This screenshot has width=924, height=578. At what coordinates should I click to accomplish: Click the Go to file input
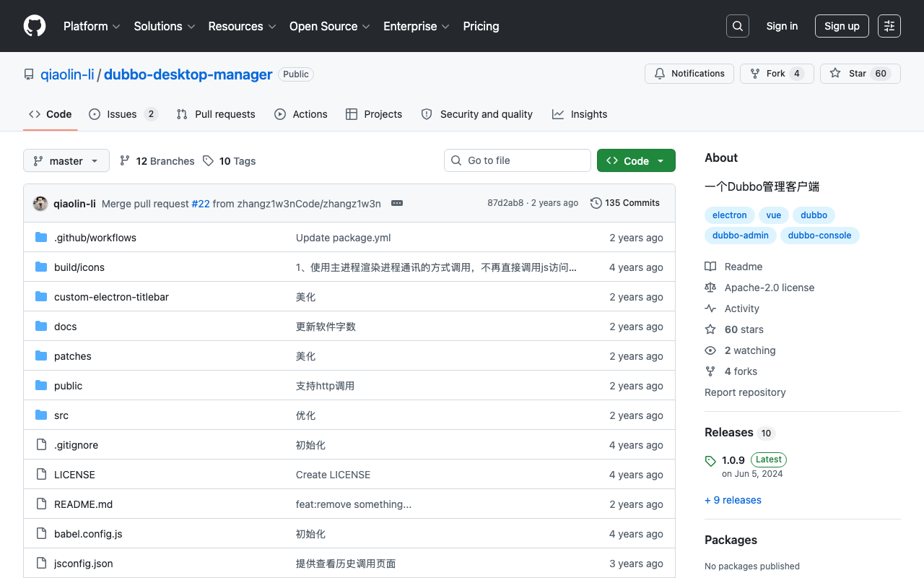click(518, 160)
